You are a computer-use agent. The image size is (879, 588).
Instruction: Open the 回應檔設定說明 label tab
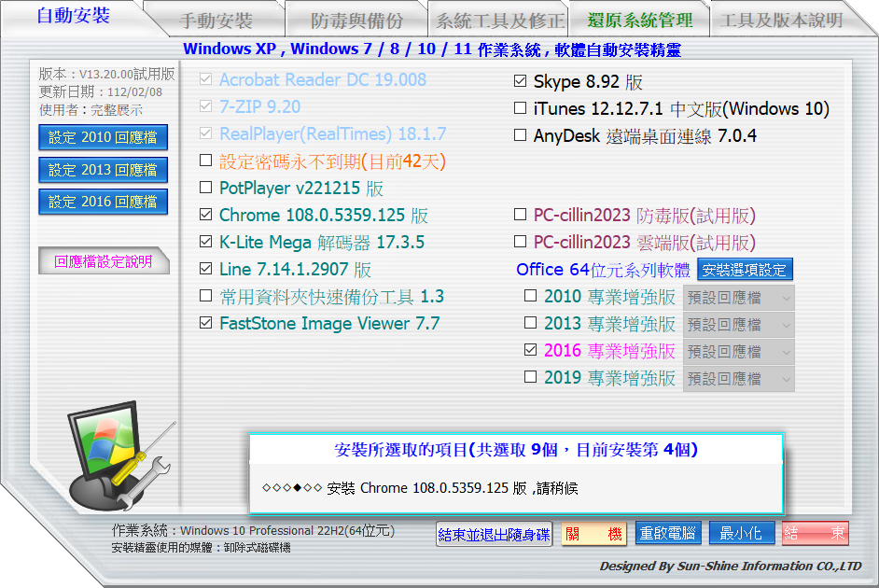pyautogui.click(x=103, y=262)
